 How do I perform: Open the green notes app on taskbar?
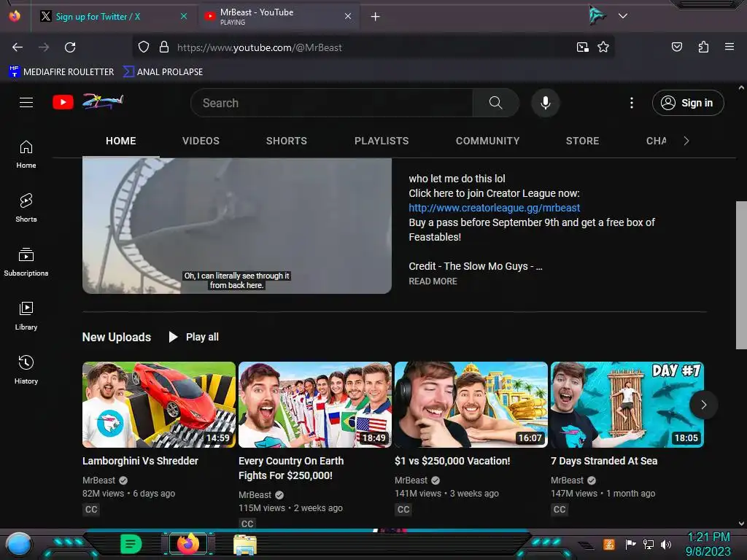click(x=131, y=544)
